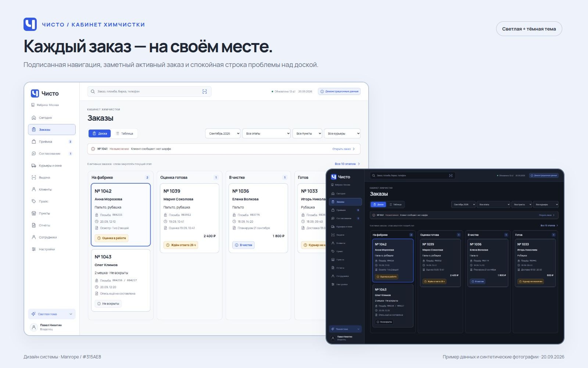Open Прайс tag icon in light sidebar
588x368 pixels.
tap(34, 201)
